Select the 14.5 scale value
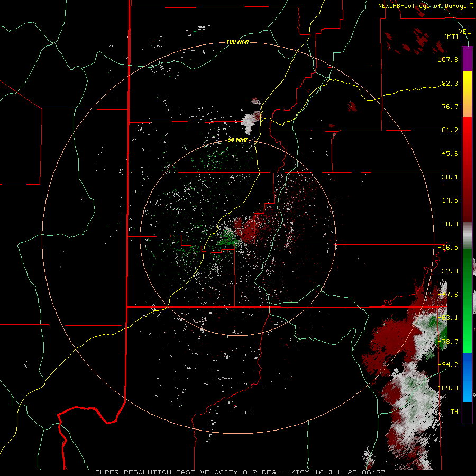Viewport: 476px width, 476px height. tap(450, 200)
